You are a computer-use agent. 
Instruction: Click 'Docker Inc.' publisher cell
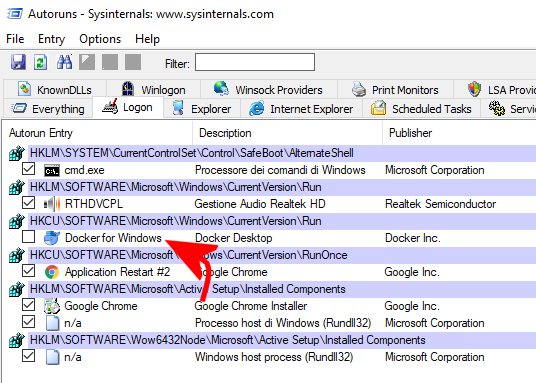[x=413, y=238]
